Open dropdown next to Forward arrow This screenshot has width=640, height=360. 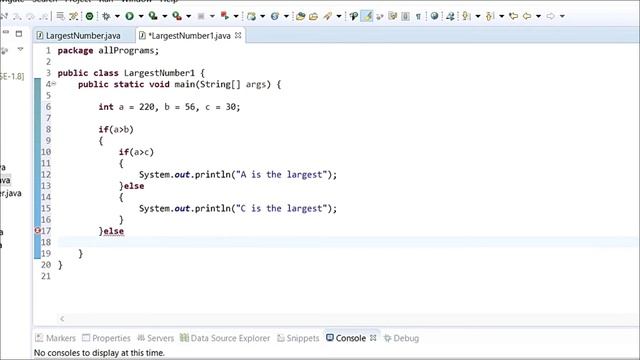(562, 16)
